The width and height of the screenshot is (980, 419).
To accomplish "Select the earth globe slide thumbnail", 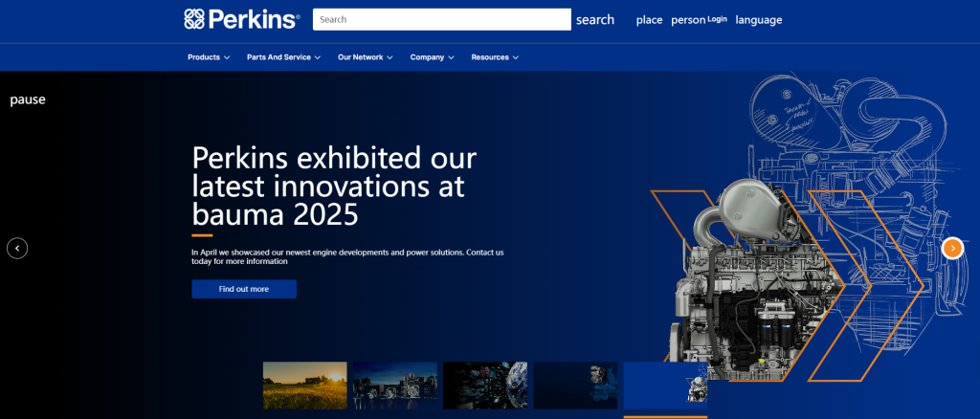I will coord(485,386).
